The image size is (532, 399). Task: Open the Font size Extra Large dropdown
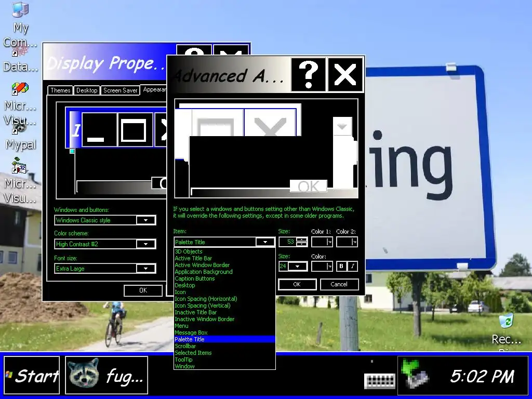pos(145,269)
